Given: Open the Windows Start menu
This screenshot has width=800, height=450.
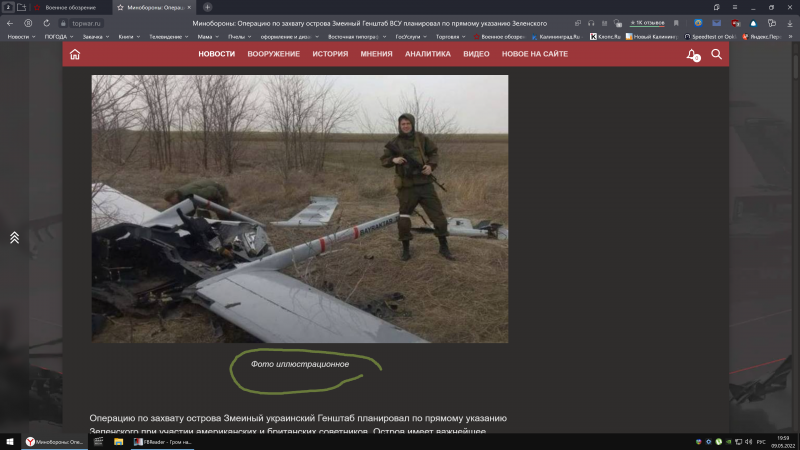Looking at the screenshot, I should pyautogui.click(x=9, y=441).
